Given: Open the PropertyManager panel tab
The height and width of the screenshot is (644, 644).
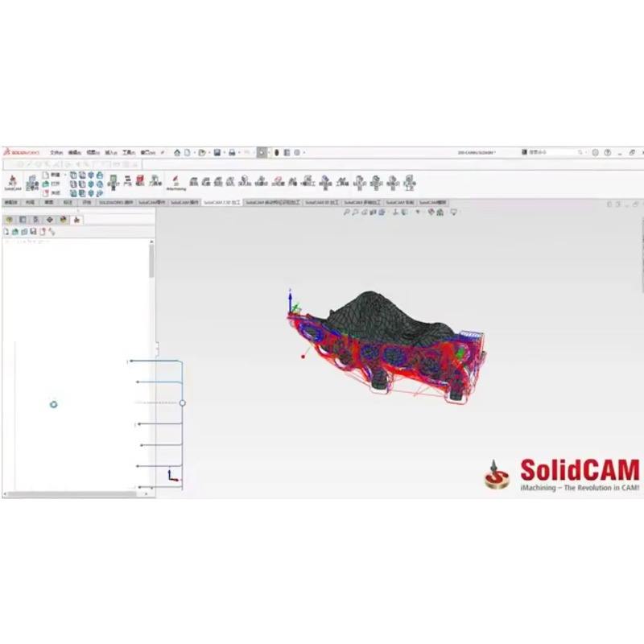Looking at the screenshot, I should tap(23, 220).
